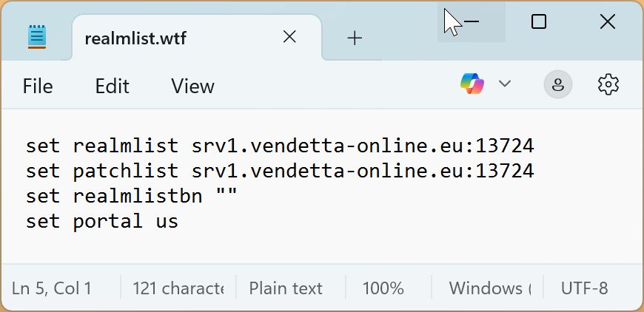Open the View menu
644x312 pixels.
(192, 87)
